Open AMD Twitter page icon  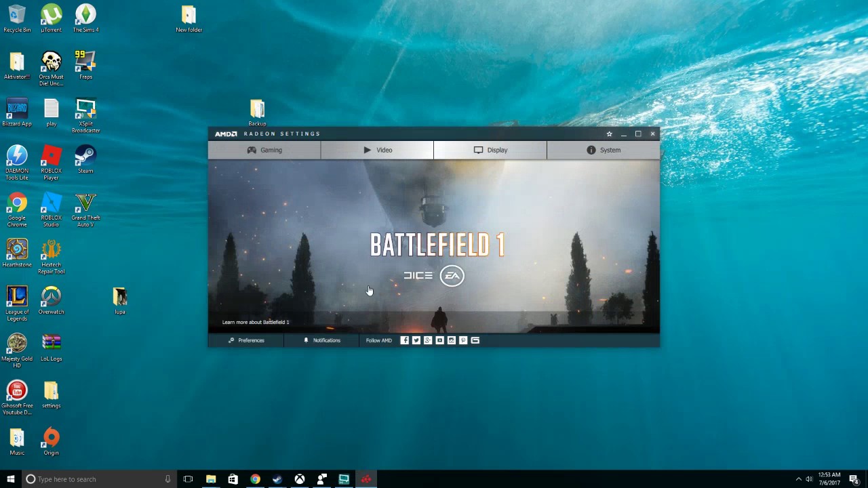416,340
